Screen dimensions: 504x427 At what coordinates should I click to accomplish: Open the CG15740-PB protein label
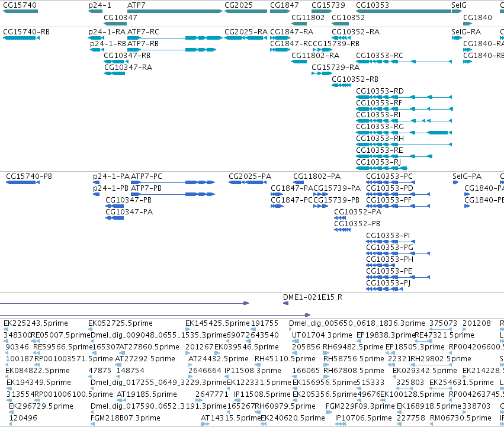pyautogui.click(x=29, y=176)
